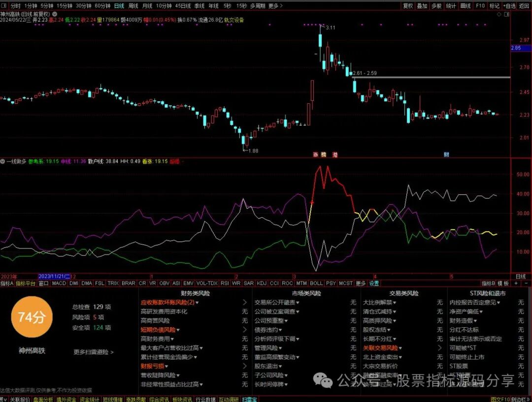Click 更多扫雷避险 link
Image resolution: width=532 pixels, height=402 pixels.
tap(94, 352)
